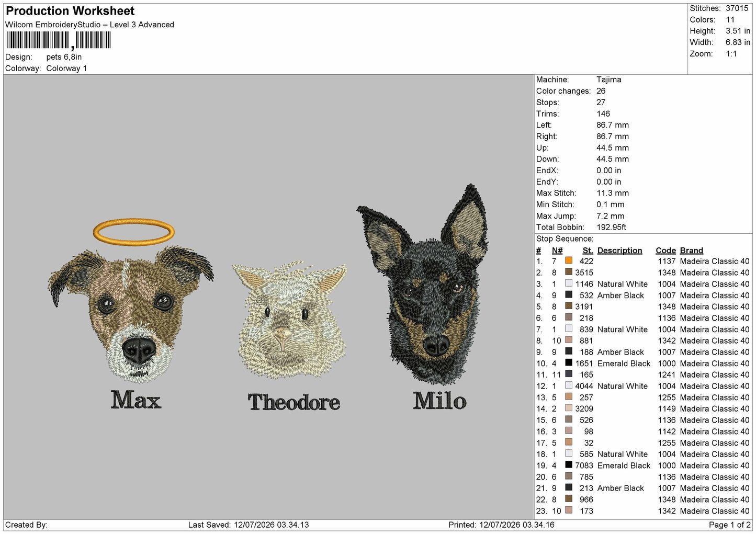Viewport: 756px width, 534px height.
Task: Click the "St." column header
Action: (588, 251)
